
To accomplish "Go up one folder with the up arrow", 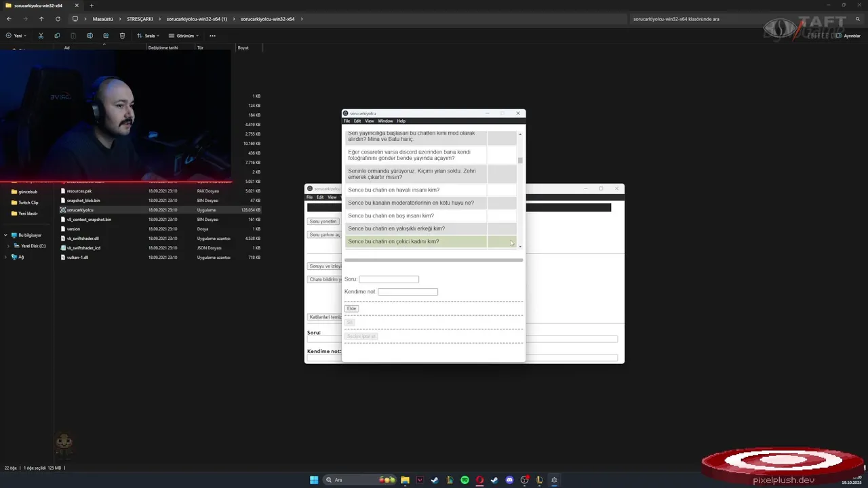I will coord(41,19).
